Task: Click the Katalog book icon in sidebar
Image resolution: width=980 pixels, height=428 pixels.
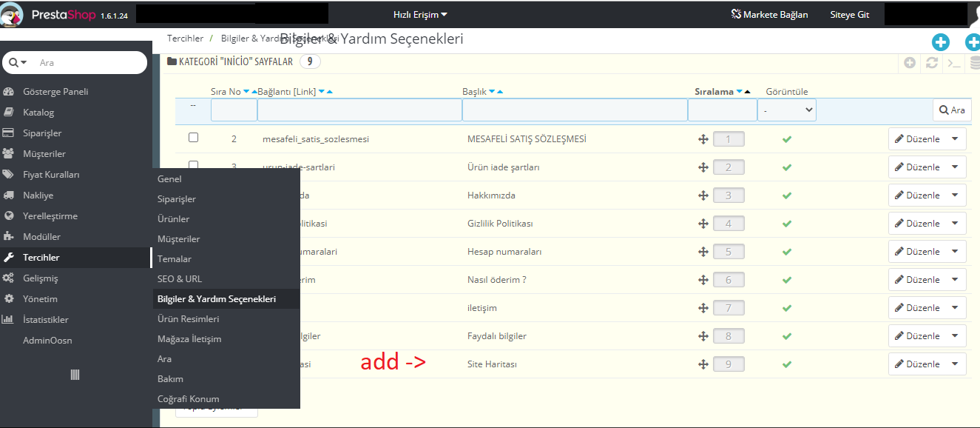Action: [9, 113]
